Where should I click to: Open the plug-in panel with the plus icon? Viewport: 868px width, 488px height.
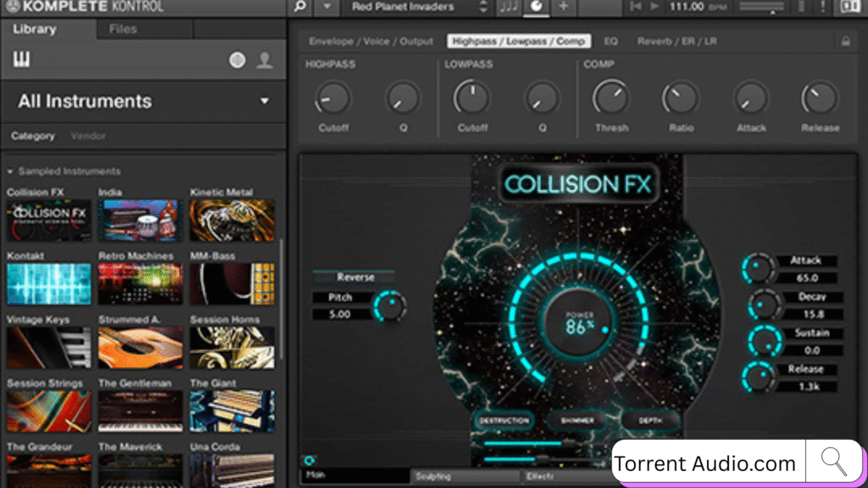(563, 8)
